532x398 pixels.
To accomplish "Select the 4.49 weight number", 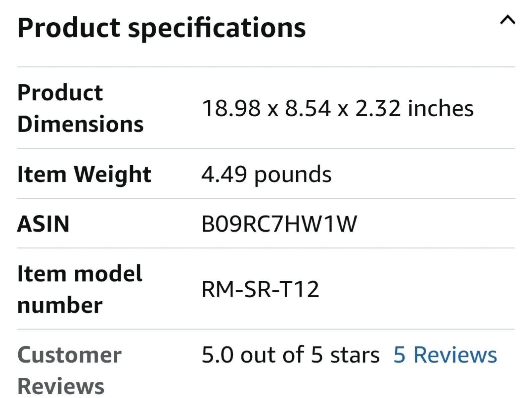I will coord(224,174).
